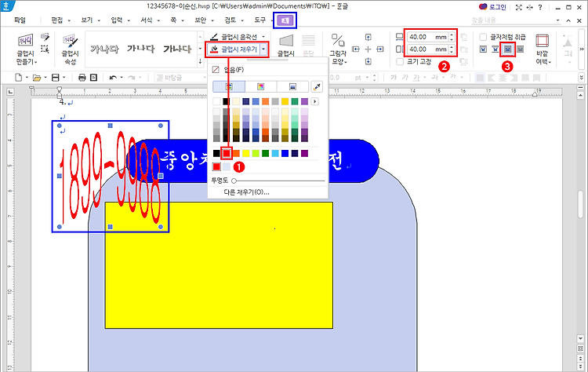Click the 글맵시 채우기 fill button

coord(234,49)
